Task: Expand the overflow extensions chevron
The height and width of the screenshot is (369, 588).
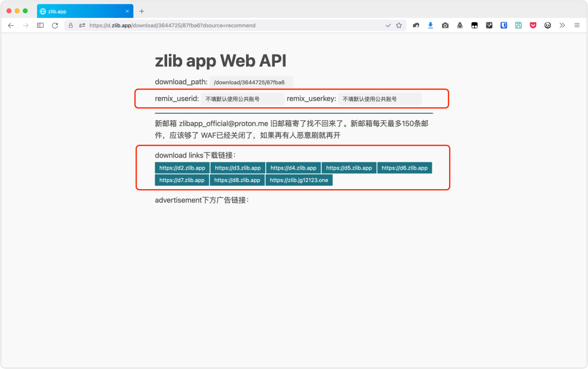Action: click(x=562, y=26)
